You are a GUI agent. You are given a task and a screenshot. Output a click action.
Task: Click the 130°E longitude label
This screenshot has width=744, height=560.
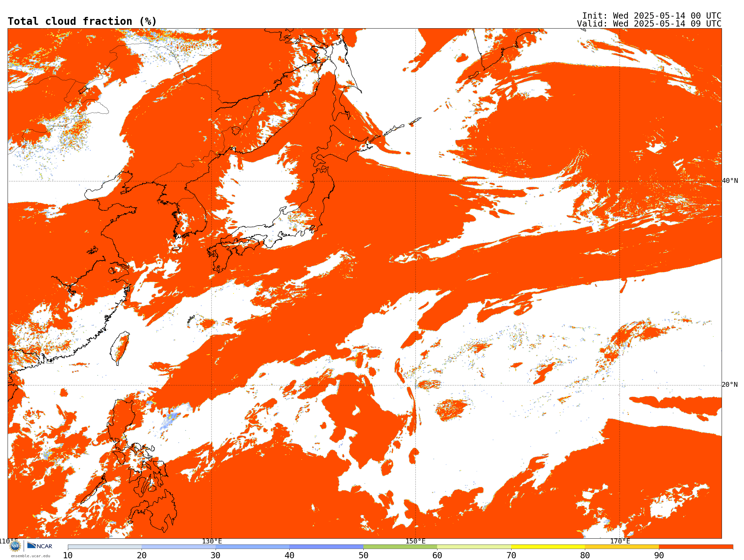pos(212,541)
